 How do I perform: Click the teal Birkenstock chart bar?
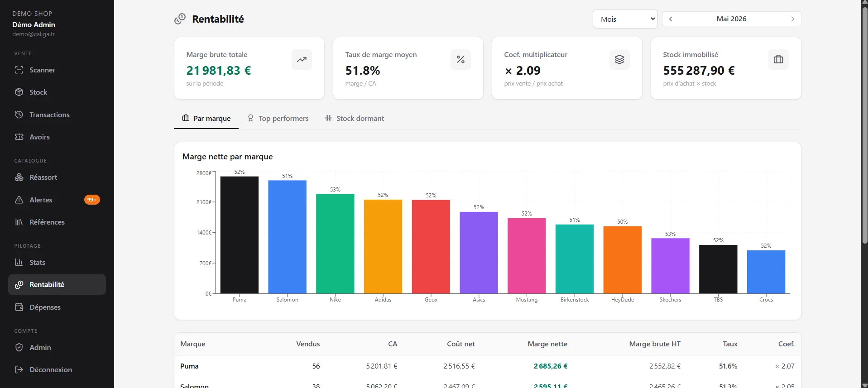[x=575, y=259]
